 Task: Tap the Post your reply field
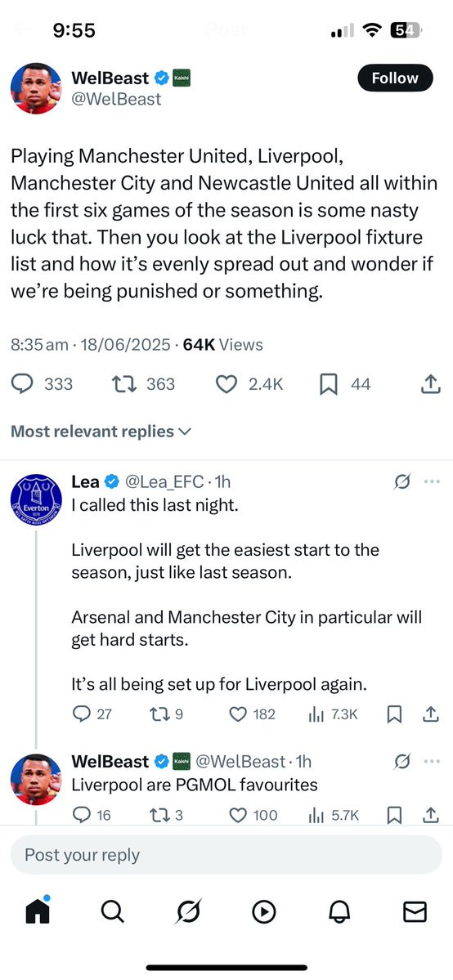[226, 854]
